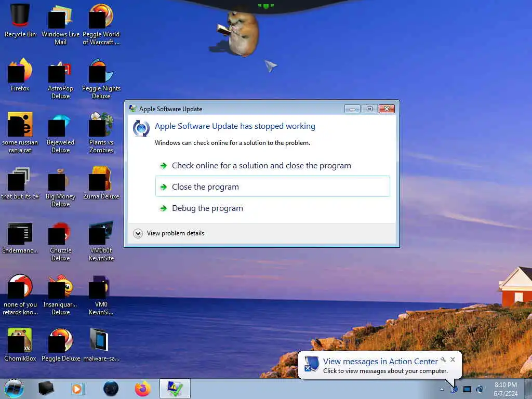Screen dimensions: 532x399
Task: Choose Close the program option
Action: (x=272, y=187)
